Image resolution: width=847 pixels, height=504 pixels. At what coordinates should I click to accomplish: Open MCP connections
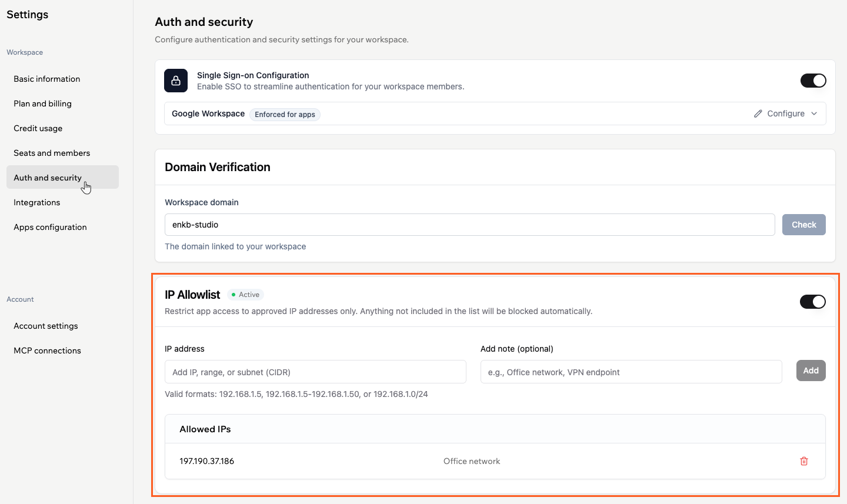47,351
